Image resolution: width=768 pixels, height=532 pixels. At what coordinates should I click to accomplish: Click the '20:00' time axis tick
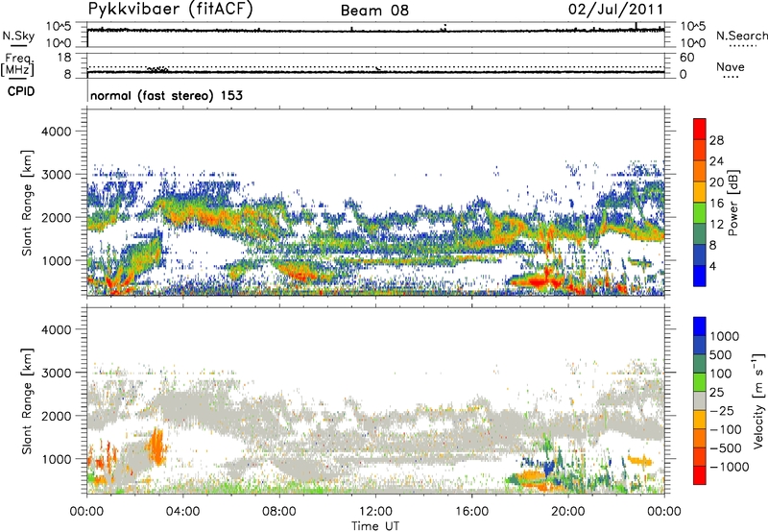point(568,512)
